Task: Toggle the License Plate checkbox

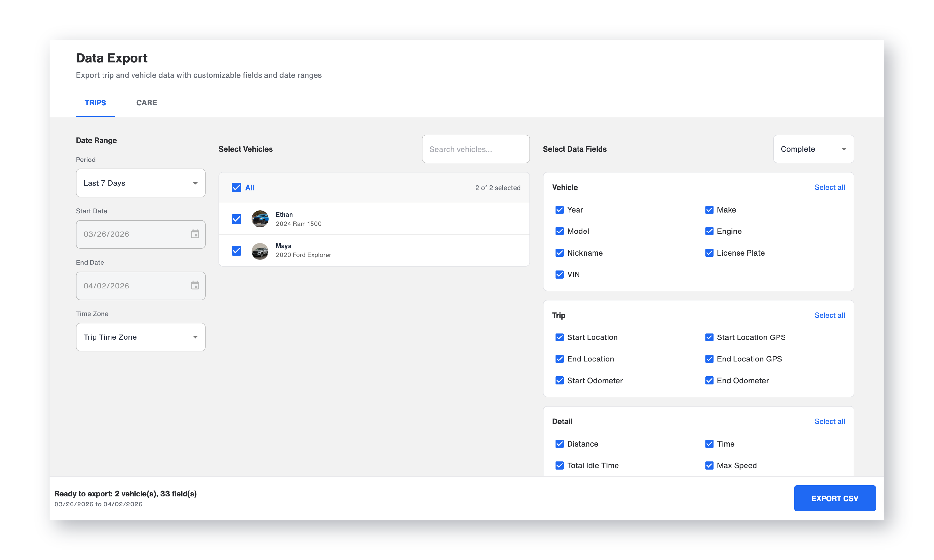Action: (x=709, y=253)
